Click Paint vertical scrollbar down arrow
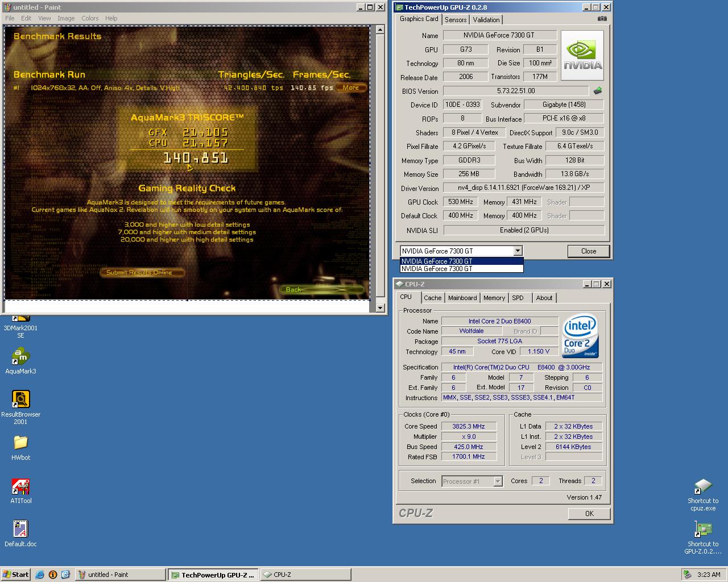The width and height of the screenshot is (728, 582). [380, 308]
